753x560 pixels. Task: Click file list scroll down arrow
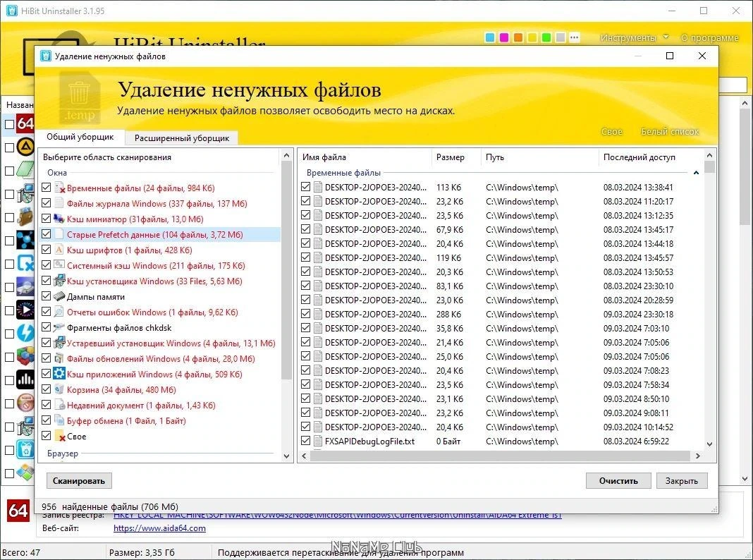(x=710, y=445)
